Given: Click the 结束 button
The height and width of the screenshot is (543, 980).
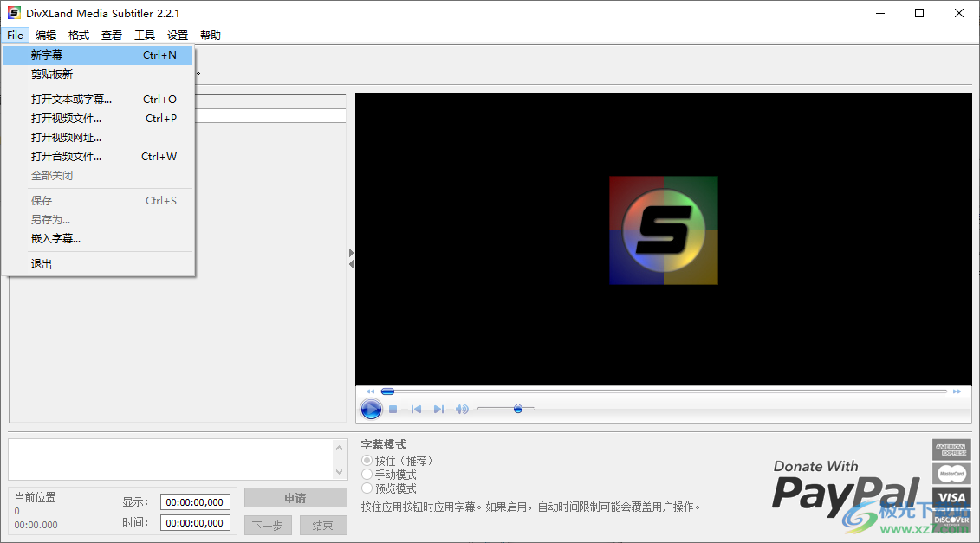Looking at the screenshot, I should tap(323, 526).
